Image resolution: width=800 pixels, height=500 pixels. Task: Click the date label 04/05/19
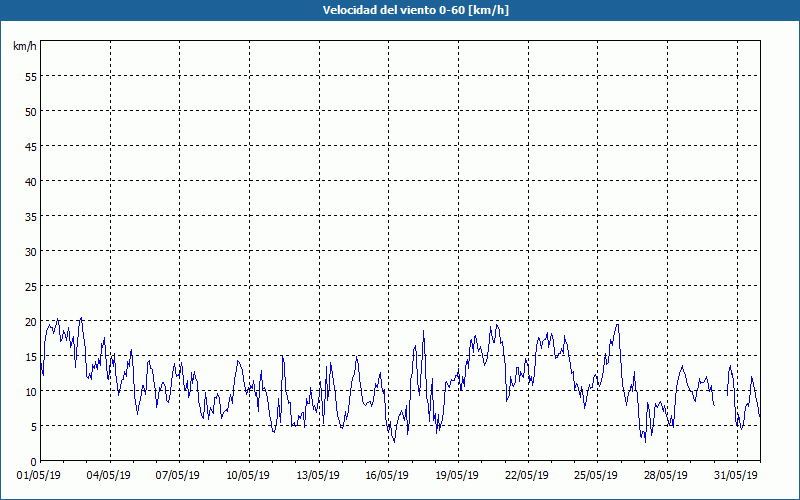109,476
